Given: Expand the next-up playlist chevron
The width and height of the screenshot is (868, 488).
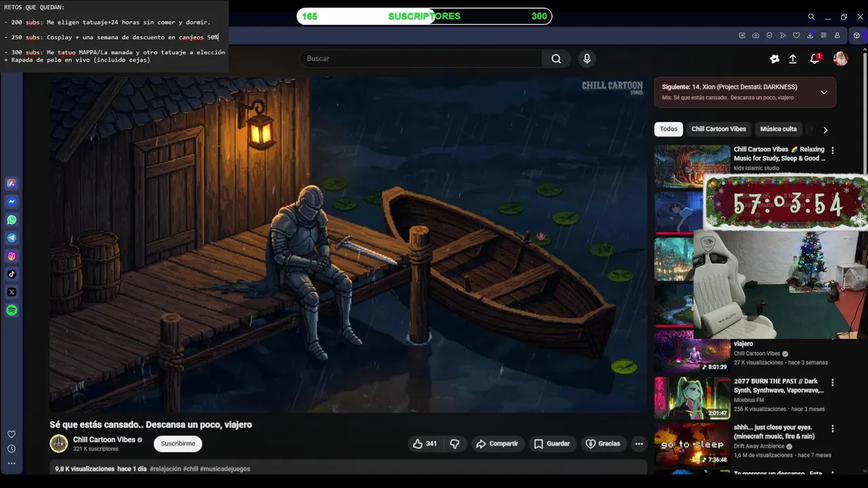Looking at the screenshot, I should pyautogui.click(x=824, y=92).
